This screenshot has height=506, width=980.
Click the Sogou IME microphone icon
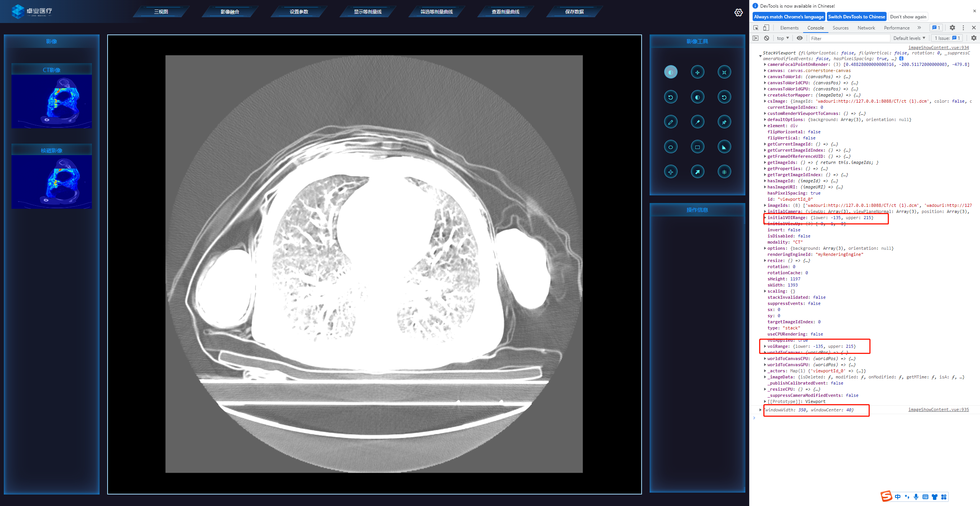[916, 497]
